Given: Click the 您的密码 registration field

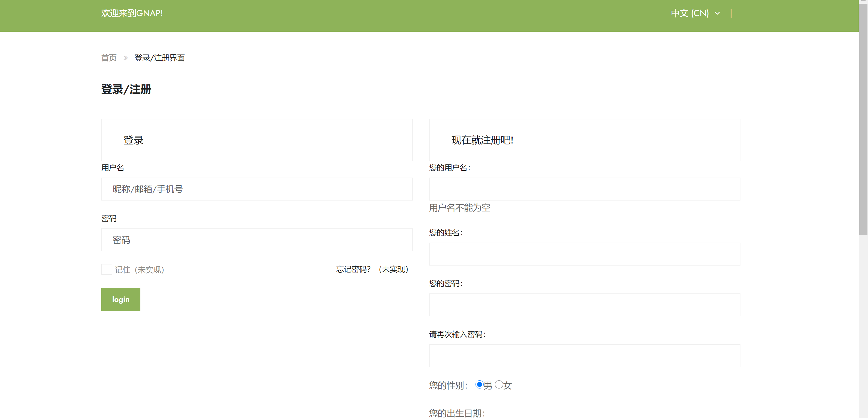Looking at the screenshot, I should point(584,305).
